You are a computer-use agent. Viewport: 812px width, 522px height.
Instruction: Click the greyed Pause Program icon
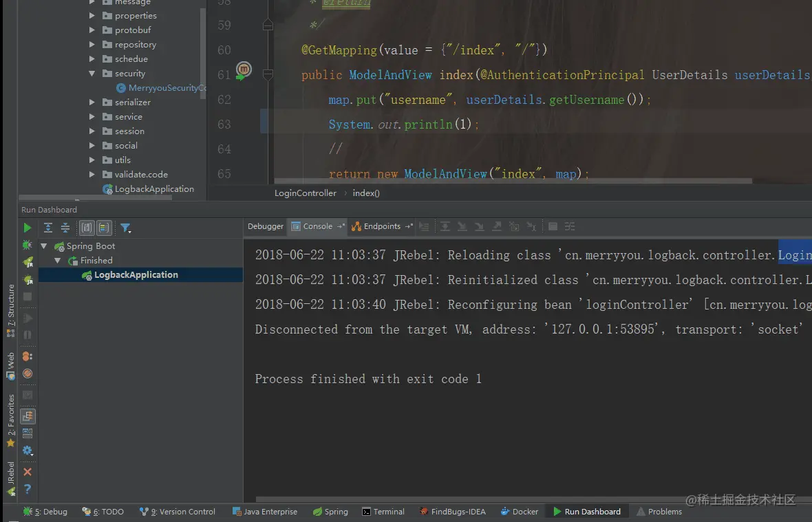(28, 335)
